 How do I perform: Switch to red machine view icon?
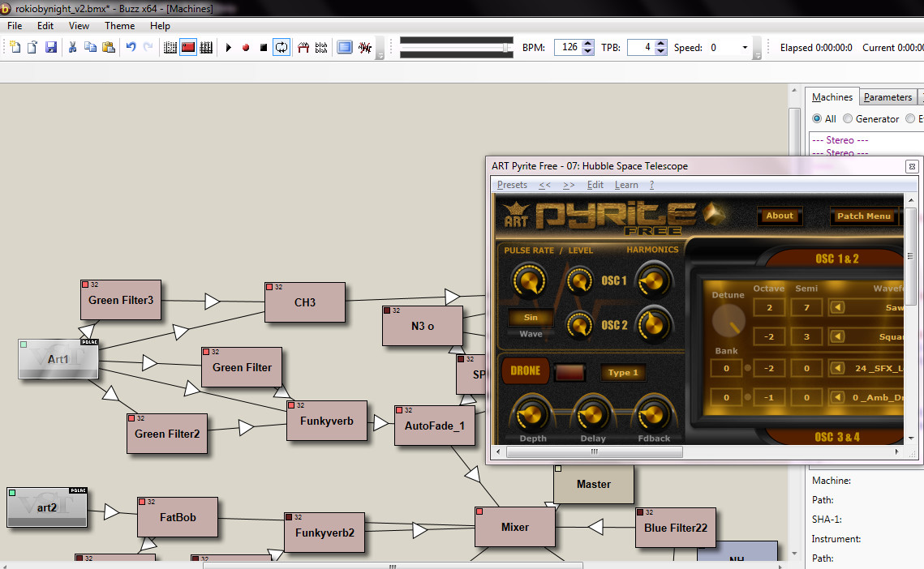188,47
